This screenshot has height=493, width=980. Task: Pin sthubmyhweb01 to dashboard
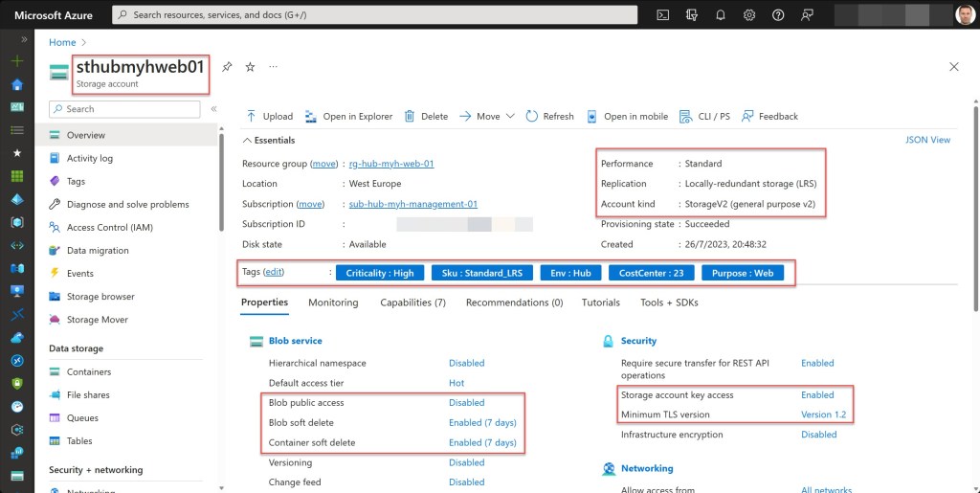coord(227,67)
